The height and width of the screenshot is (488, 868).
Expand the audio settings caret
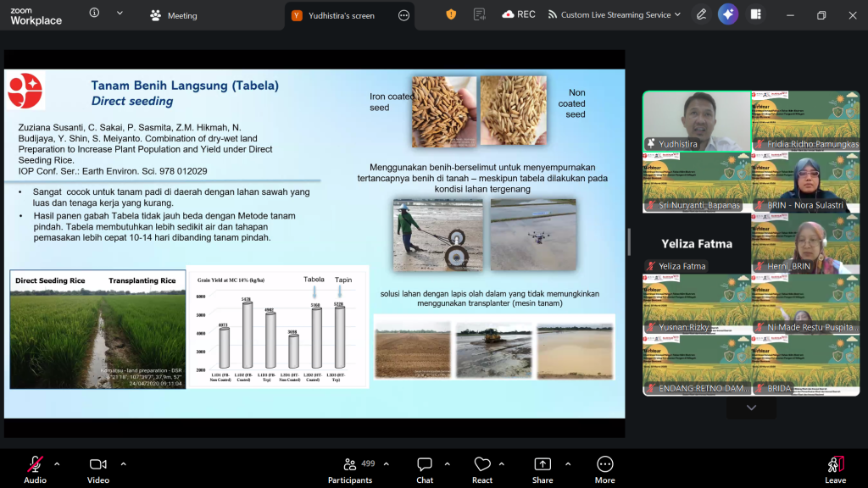coord(57,464)
